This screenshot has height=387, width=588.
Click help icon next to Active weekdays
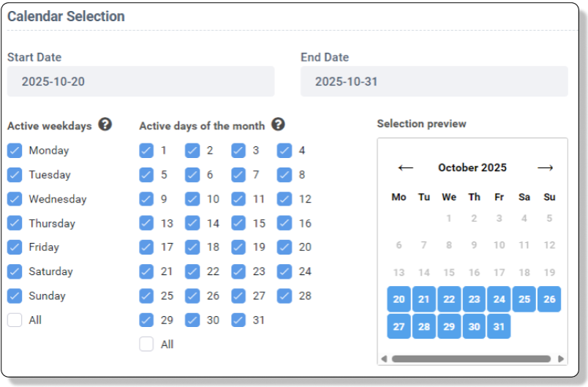105,124
